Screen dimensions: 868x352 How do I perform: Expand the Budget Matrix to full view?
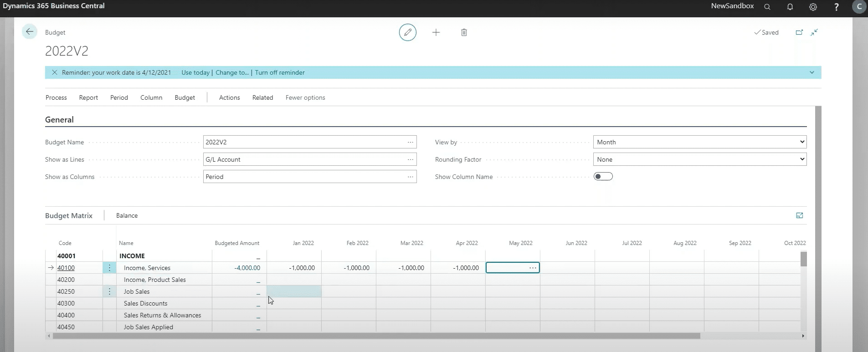[x=799, y=215]
